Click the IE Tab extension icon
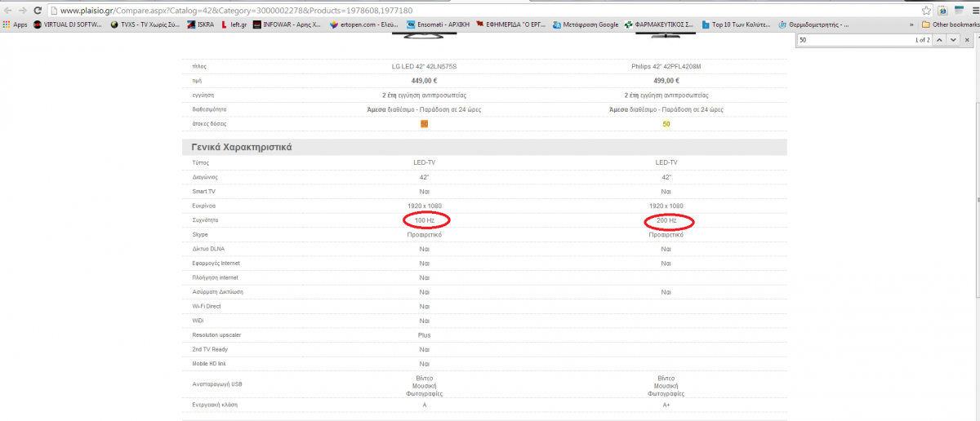The width and height of the screenshot is (980, 421). [942, 11]
